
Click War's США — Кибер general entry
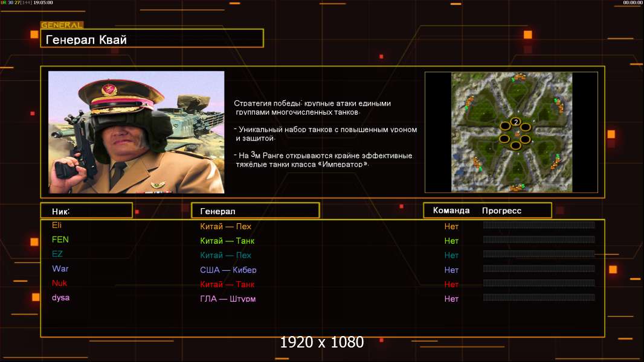(228, 270)
